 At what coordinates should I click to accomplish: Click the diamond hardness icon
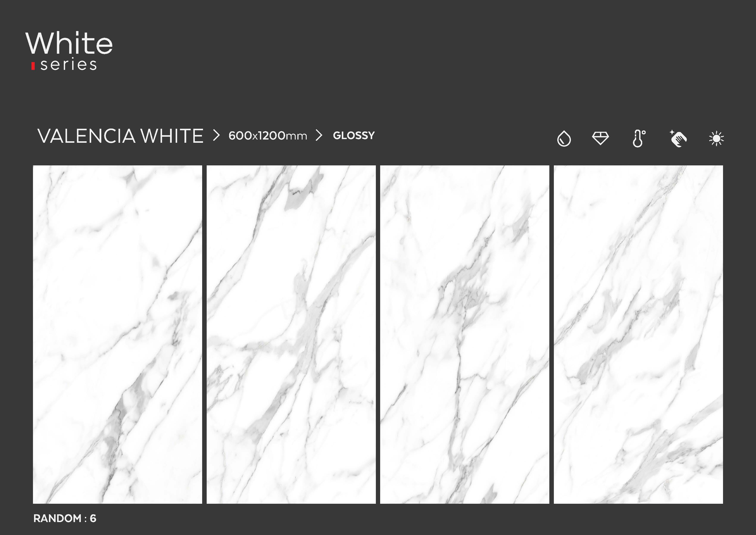pos(600,138)
